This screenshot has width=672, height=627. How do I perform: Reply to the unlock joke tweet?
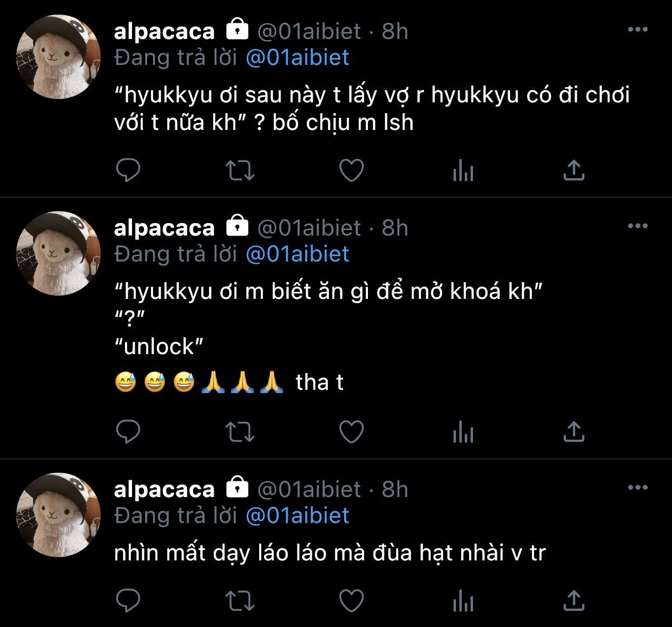tap(128, 432)
